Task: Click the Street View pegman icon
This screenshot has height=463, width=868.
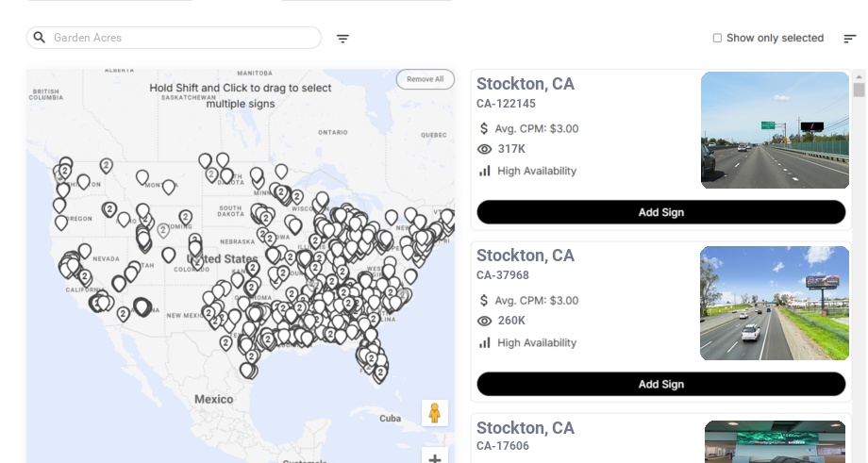Action: 434,413
